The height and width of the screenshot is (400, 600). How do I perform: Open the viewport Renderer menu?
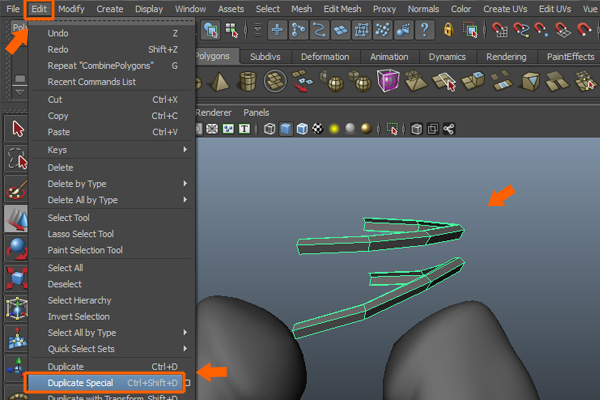click(x=214, y=113)
